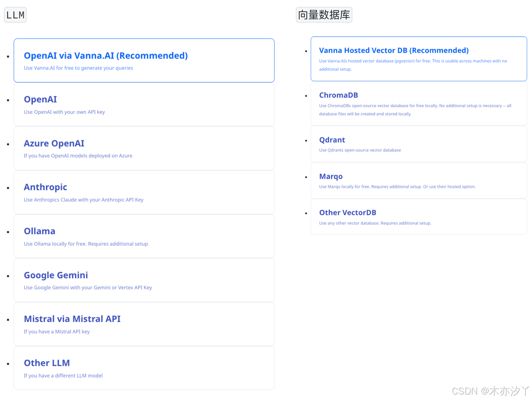Image resolution: width=532 pixels, height=400 pixels.
Task: Choose the Other LLM card
Action: (x=144, y=368)
